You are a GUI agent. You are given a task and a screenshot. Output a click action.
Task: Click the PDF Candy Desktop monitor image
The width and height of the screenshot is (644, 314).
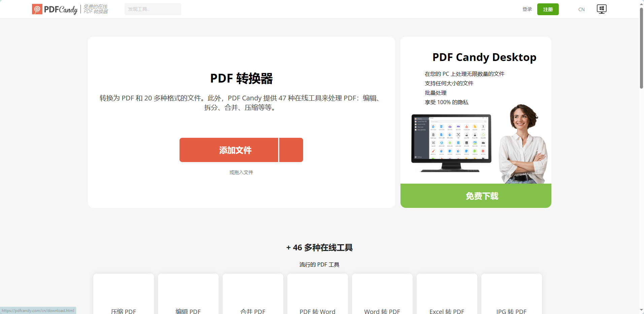[451, 143]
